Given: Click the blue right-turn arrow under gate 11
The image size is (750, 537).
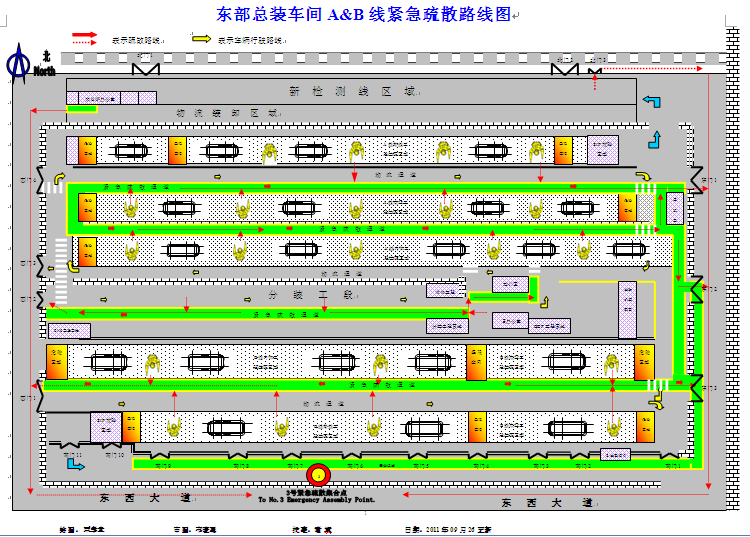Looking at the screenshot, I should (74, 464).
